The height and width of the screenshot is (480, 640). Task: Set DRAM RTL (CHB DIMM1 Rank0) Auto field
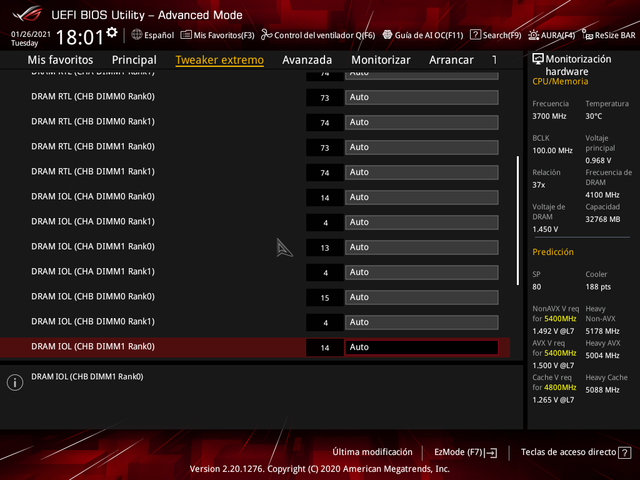pyautogui.click(x=422, y=147)
